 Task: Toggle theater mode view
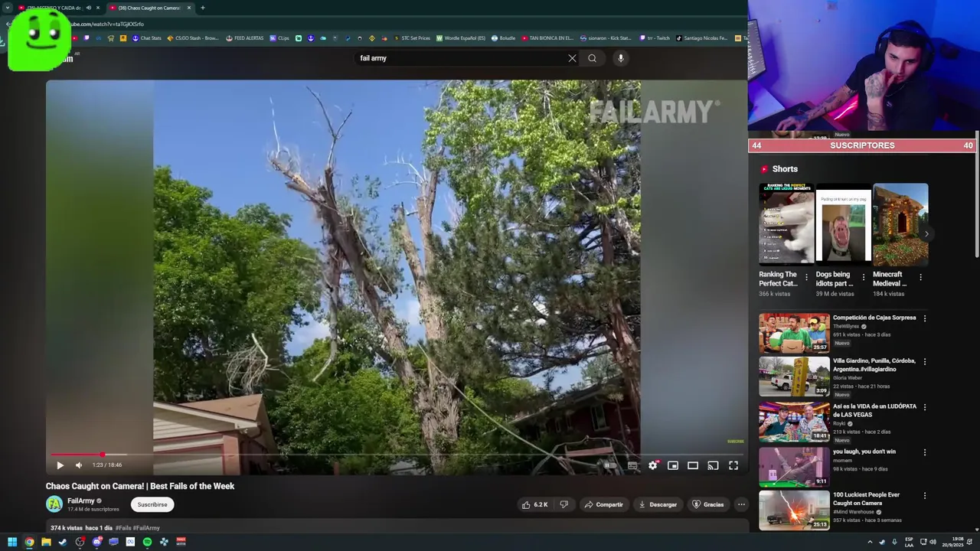click(693, 465)
